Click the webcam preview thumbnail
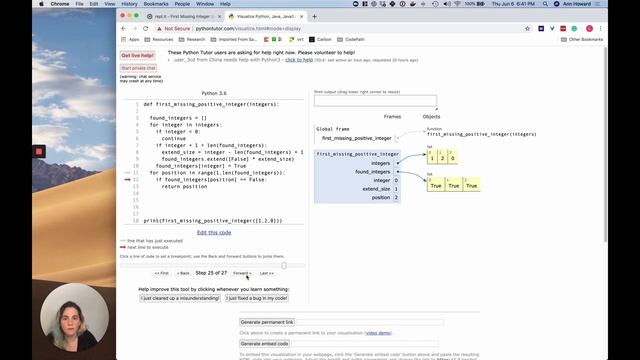Screen dimensions: 640x360 coord(74,318)
